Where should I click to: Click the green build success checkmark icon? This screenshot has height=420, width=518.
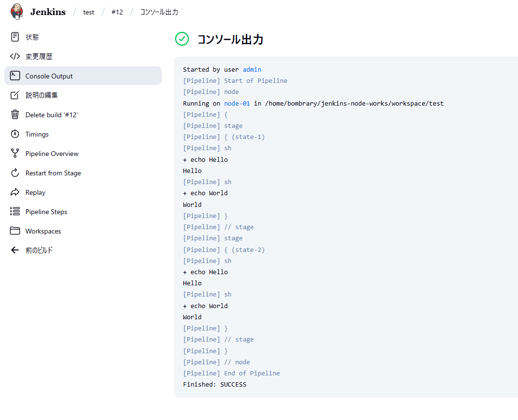182,39
